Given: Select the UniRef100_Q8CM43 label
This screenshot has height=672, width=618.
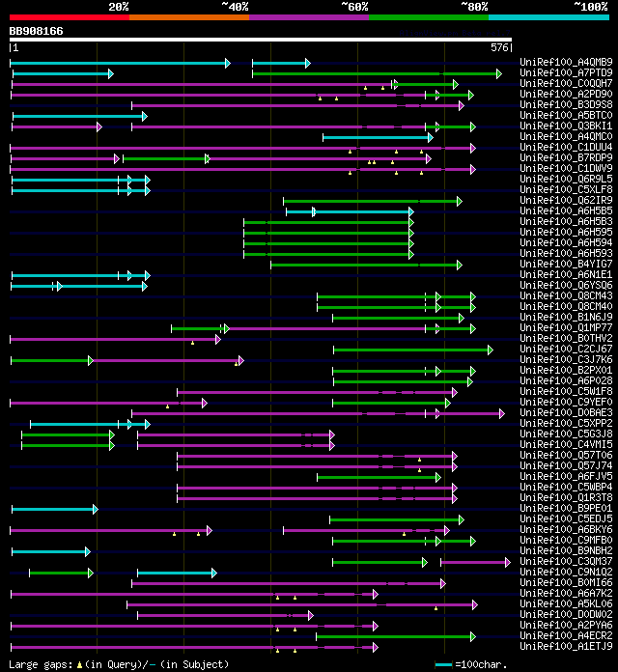Looking at the screenshot, I should pos(566,295).
